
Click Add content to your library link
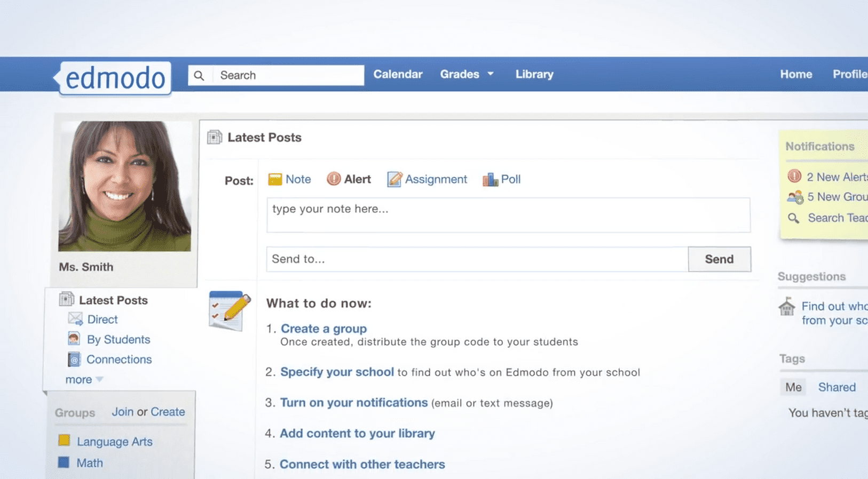point(357,433)
